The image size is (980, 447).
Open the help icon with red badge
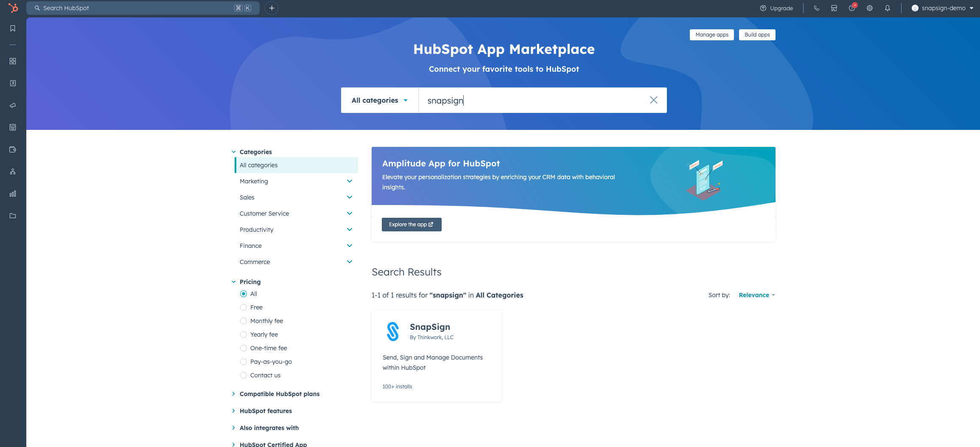852,8
